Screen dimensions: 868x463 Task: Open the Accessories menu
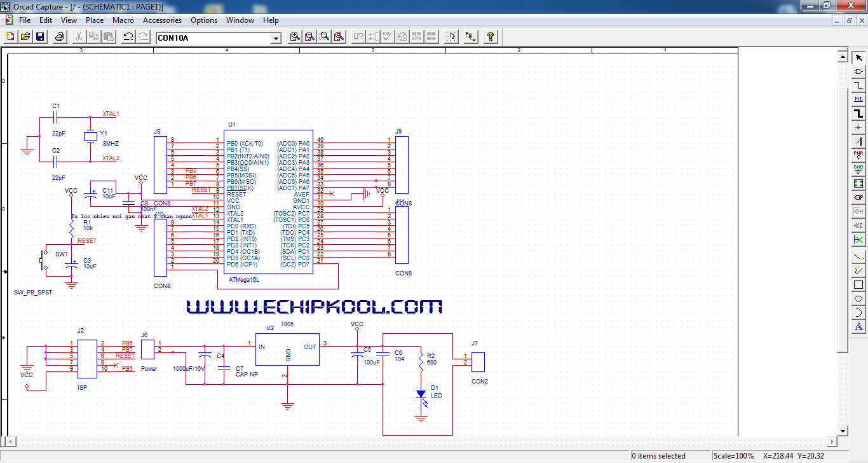point(162,20)
